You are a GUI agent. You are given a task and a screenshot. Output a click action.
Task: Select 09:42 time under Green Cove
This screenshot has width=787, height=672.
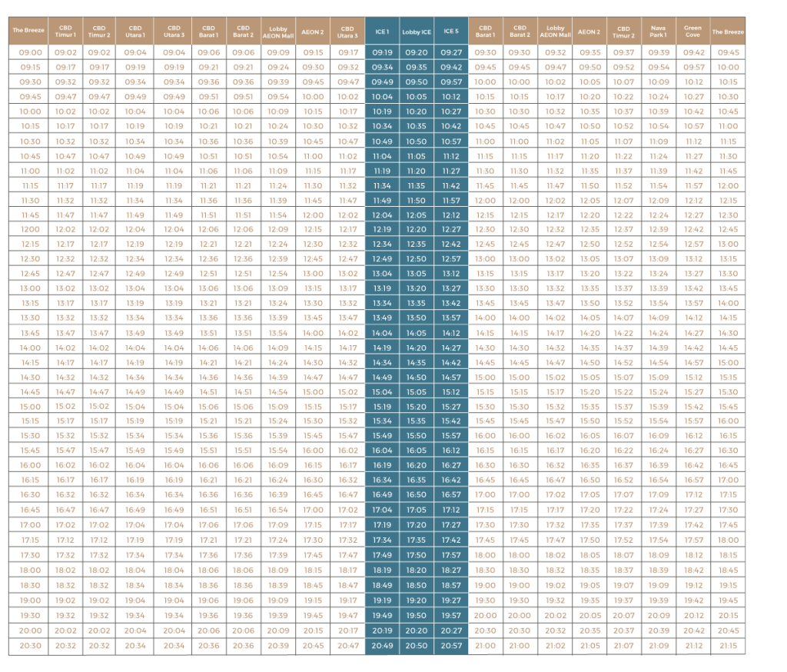[693, 52]
